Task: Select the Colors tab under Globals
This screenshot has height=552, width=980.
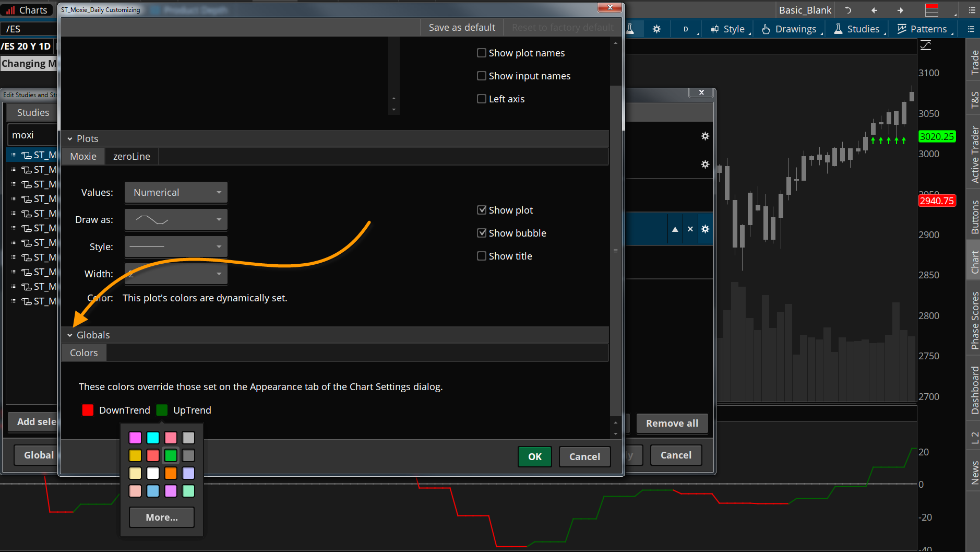Action: click(84, 353)
